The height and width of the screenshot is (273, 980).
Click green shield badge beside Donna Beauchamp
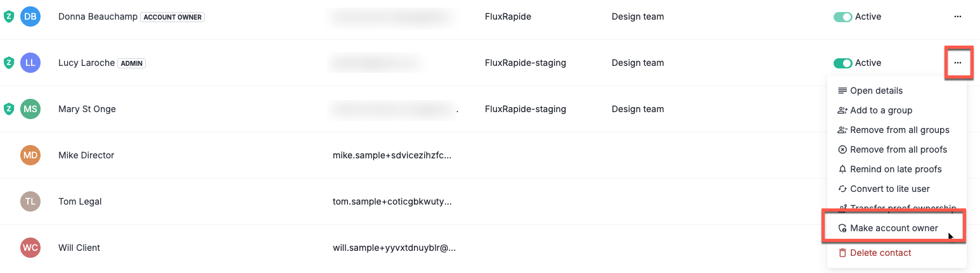coord(9,16)
